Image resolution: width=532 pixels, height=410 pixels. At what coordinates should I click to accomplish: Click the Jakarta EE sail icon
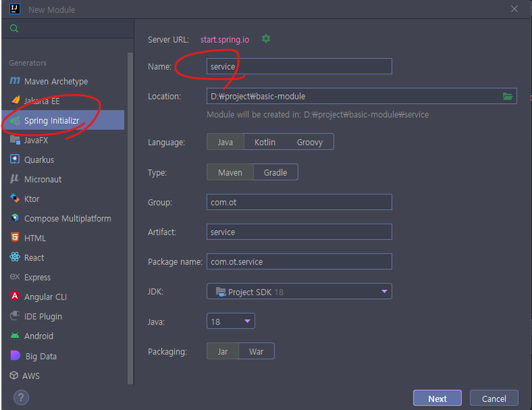(15, 100)
